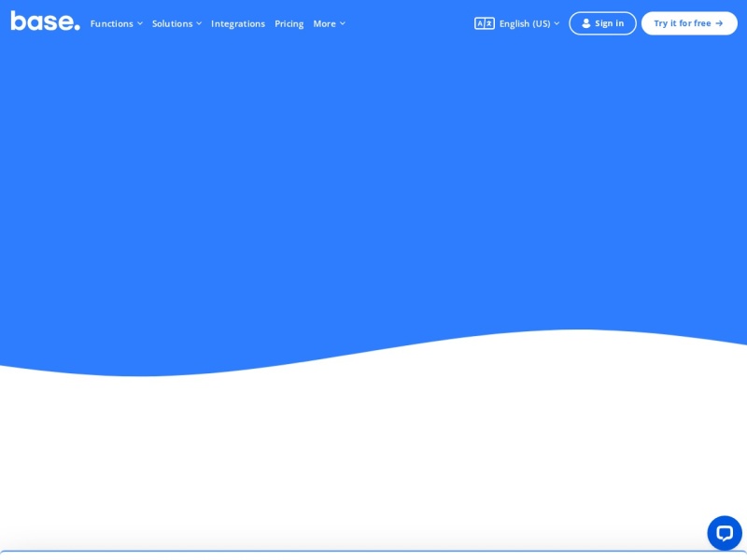The width and height of the screenshot is (747, 560).
Task: Open the More dropdown menu
Action: (330, 24)
